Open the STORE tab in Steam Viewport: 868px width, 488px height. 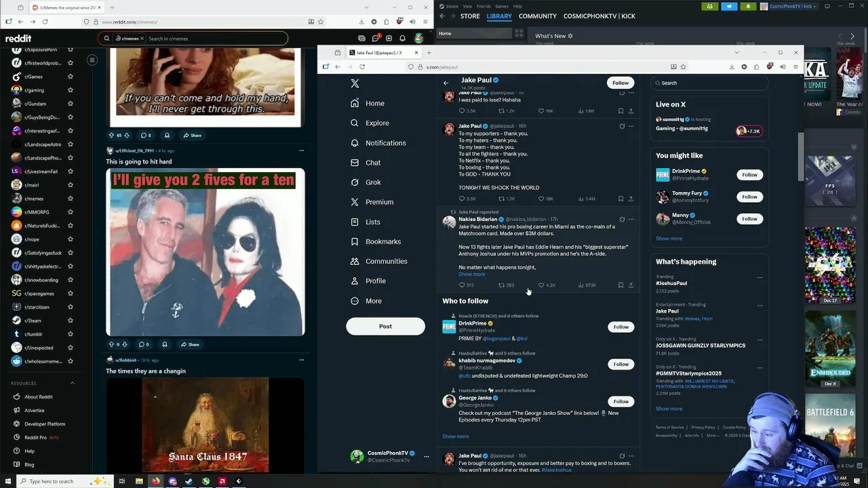pyautogui.click(x=470, y=16)
